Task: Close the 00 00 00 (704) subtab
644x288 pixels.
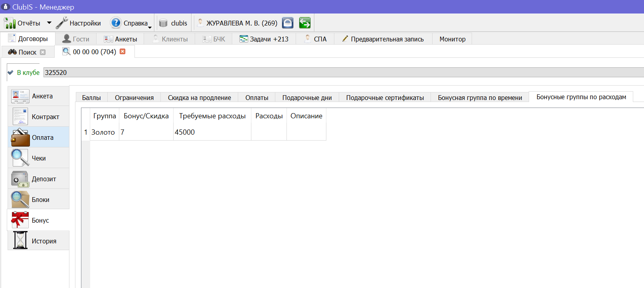Action: coord(122,51)
